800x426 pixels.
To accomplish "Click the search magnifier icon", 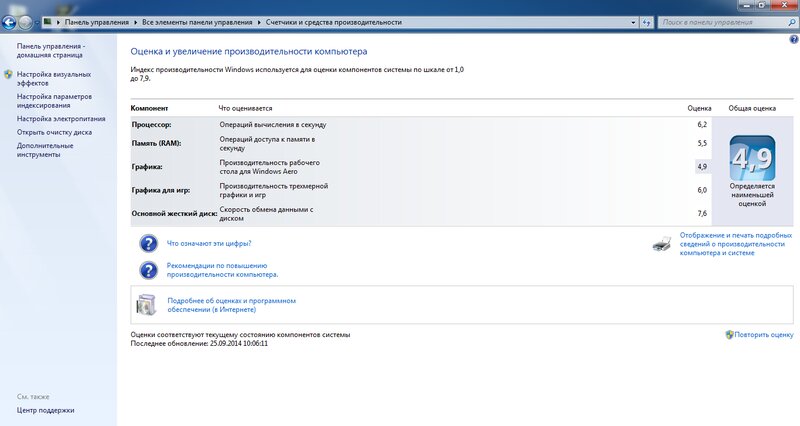I will [x=792, y=22].
